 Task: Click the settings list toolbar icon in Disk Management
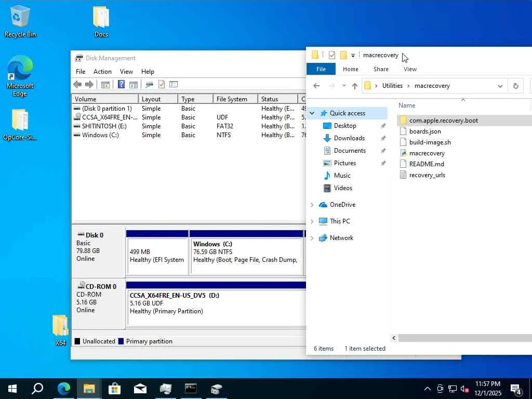pyautogui.click(x=174, y=85)
